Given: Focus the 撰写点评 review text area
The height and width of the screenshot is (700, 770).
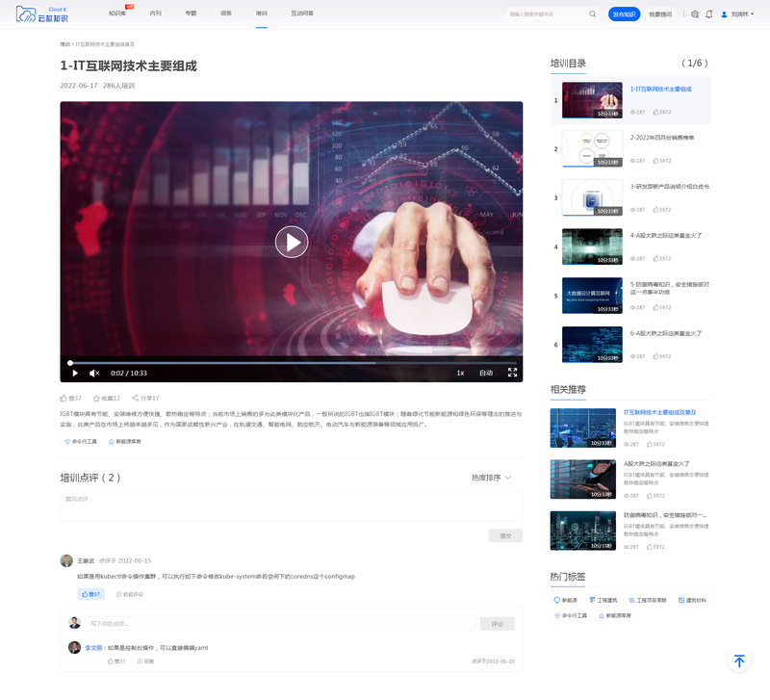Looking at the screenshot, I should click(x=292, y=506).
